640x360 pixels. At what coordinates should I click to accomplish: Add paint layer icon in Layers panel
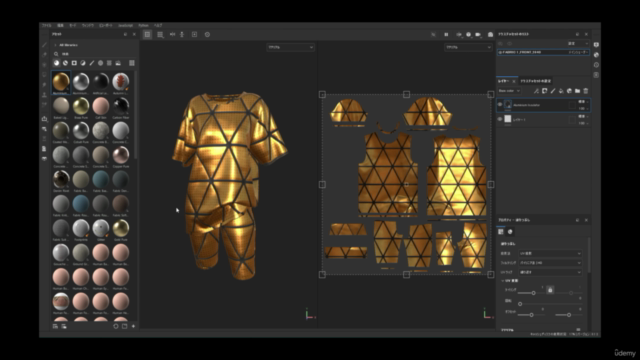(x=553, y=91)
